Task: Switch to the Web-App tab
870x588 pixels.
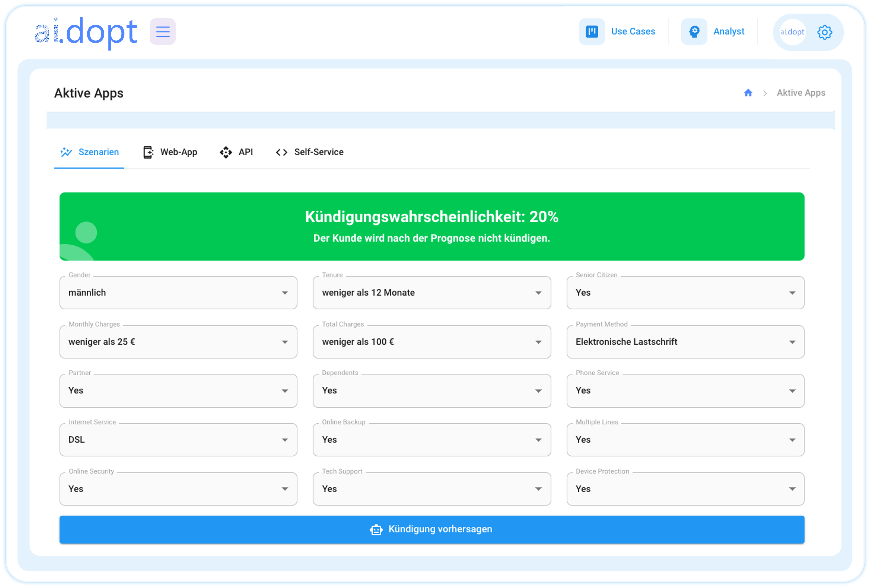Action: click(x=170, y=152)
